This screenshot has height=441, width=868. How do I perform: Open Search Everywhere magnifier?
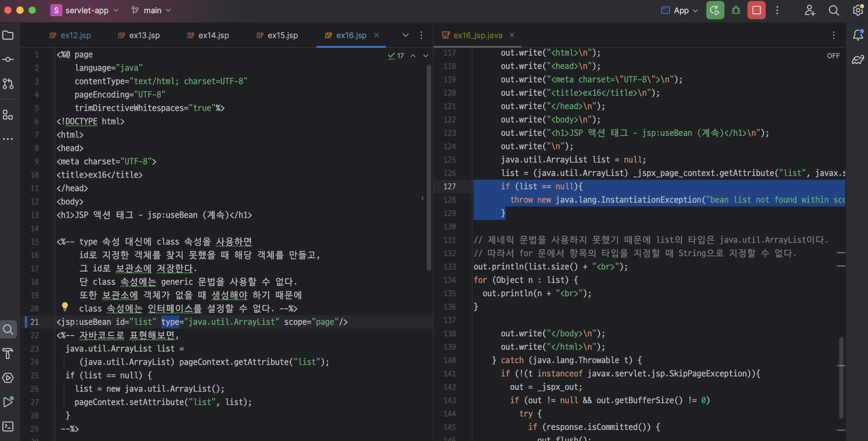click(834, 10)
